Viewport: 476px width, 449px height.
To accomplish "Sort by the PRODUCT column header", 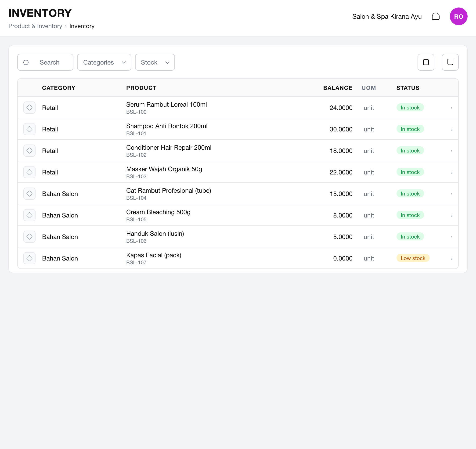I will 141,88.
